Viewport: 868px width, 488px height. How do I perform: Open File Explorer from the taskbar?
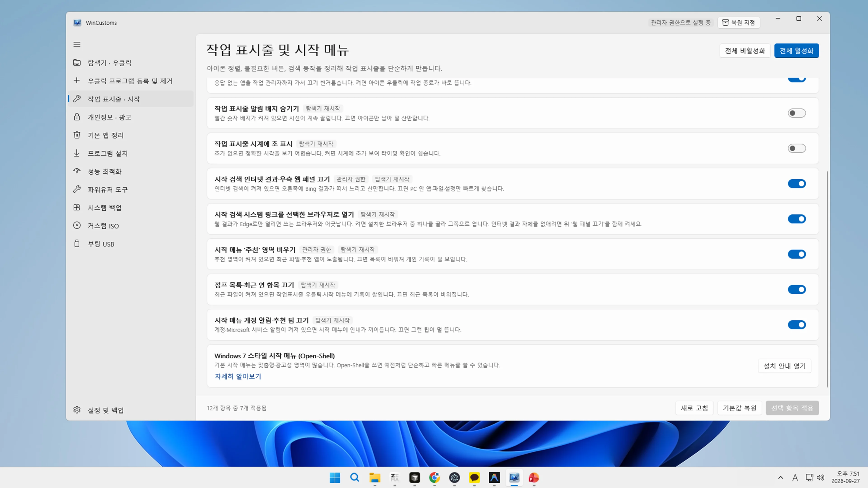coord(375,478)
